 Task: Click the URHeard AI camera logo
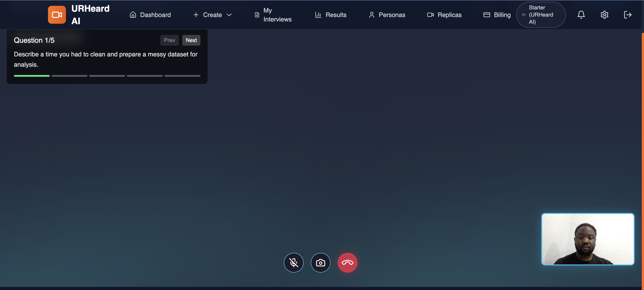click(x=57, y=15)
